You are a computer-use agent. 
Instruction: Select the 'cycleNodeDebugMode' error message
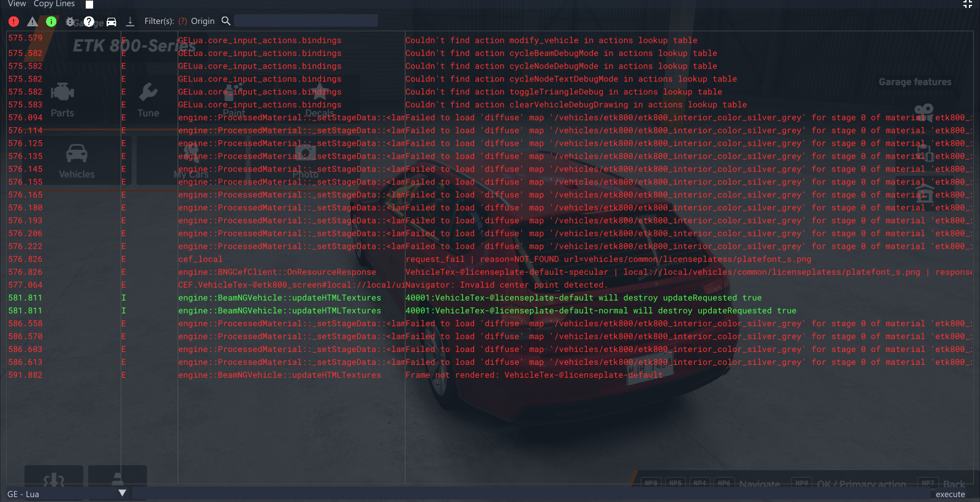(x=561, y=66)
